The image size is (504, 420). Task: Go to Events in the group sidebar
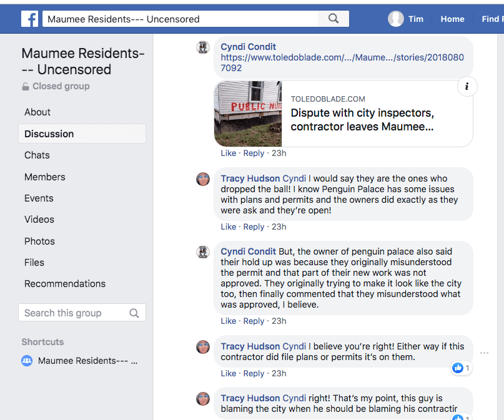(39, 198)
